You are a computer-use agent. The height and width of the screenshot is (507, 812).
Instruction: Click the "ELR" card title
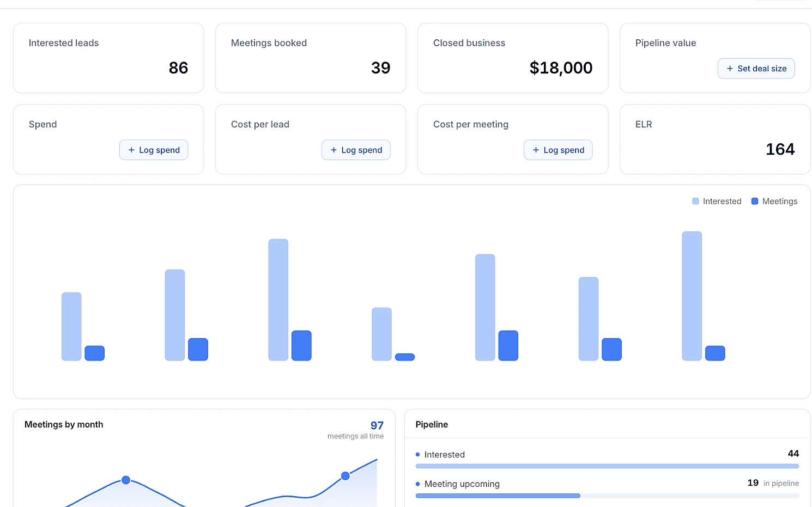tap(644, 125)
